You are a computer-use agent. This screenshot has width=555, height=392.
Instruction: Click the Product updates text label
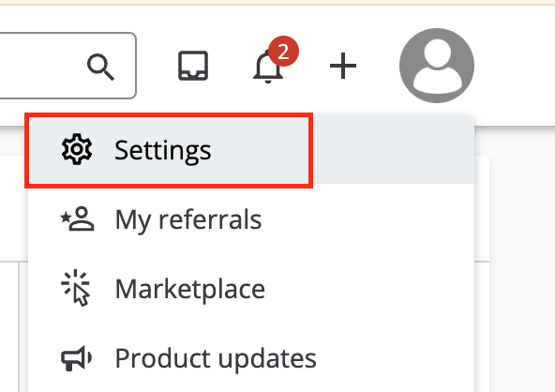216,359
